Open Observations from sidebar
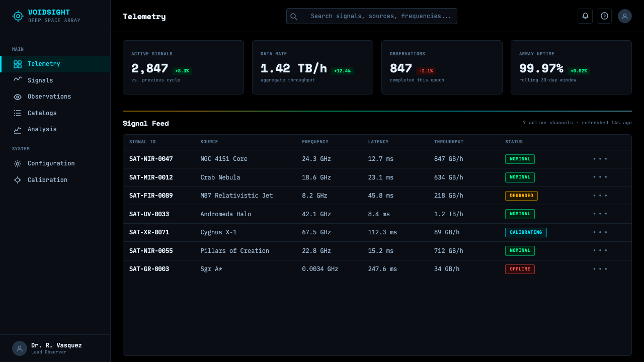Screen dimensions: 644x362 55,97
